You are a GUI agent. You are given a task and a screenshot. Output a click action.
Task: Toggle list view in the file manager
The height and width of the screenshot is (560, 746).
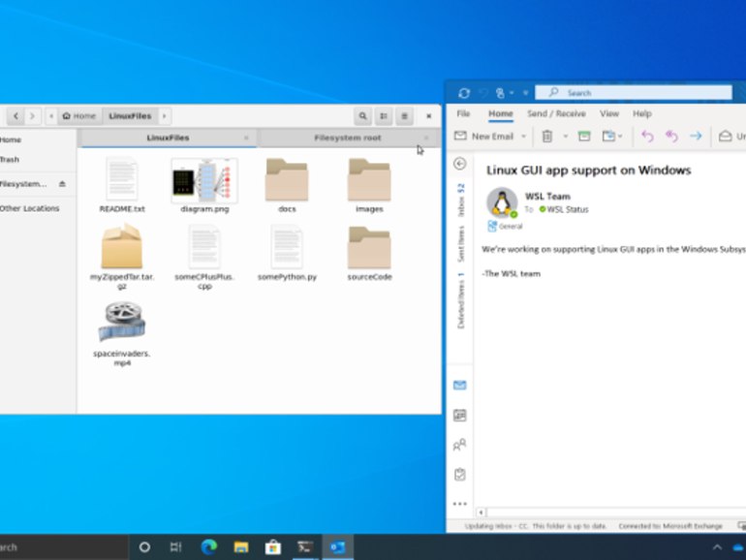tap(384, 116)
